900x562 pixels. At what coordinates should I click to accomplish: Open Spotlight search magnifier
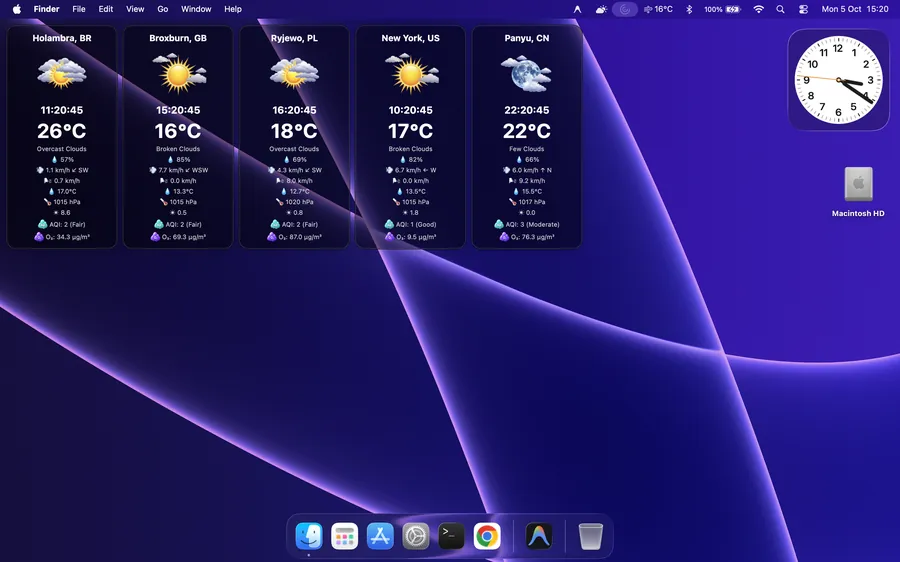tap(780, 9)
